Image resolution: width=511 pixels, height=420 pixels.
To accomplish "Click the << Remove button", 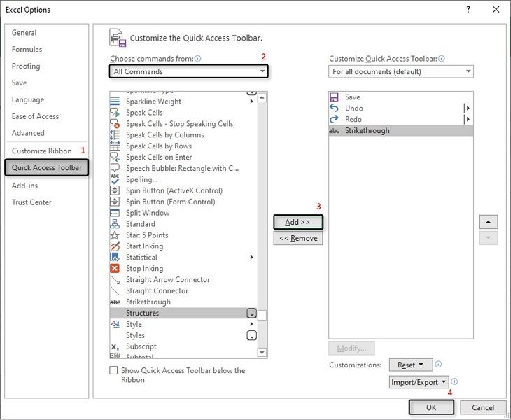I will [x=298, y=238].
